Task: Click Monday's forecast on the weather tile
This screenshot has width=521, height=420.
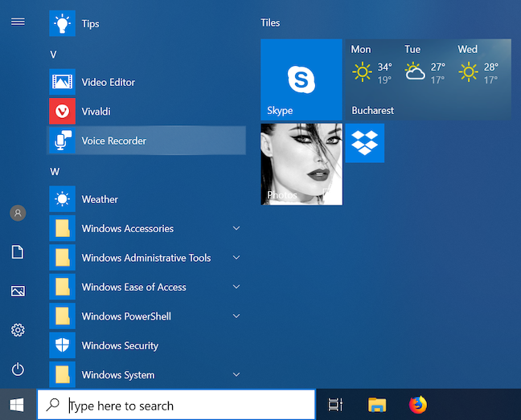Action: tap(371, 65)
